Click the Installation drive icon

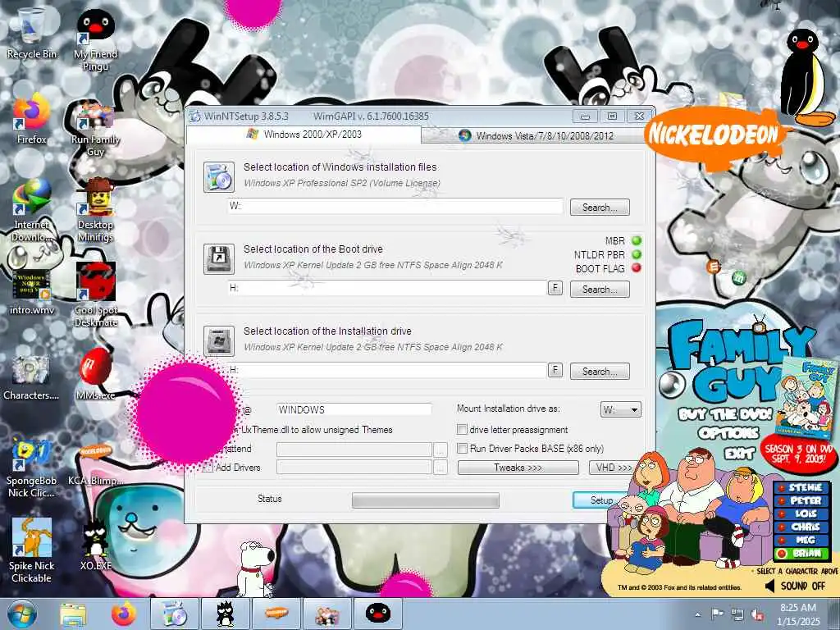(218, 340)
